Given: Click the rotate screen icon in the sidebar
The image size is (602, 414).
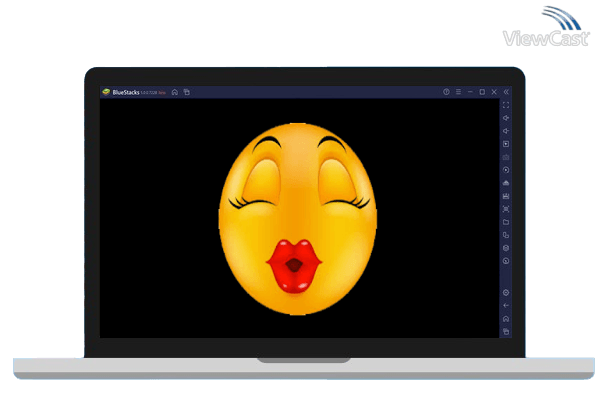Looking at the screenshot, I should tap(506, 235).
